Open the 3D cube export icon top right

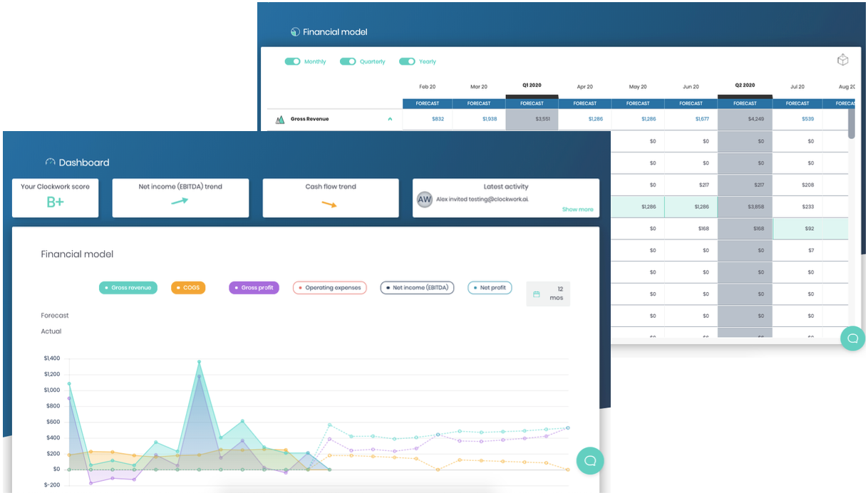pos(842,60)
